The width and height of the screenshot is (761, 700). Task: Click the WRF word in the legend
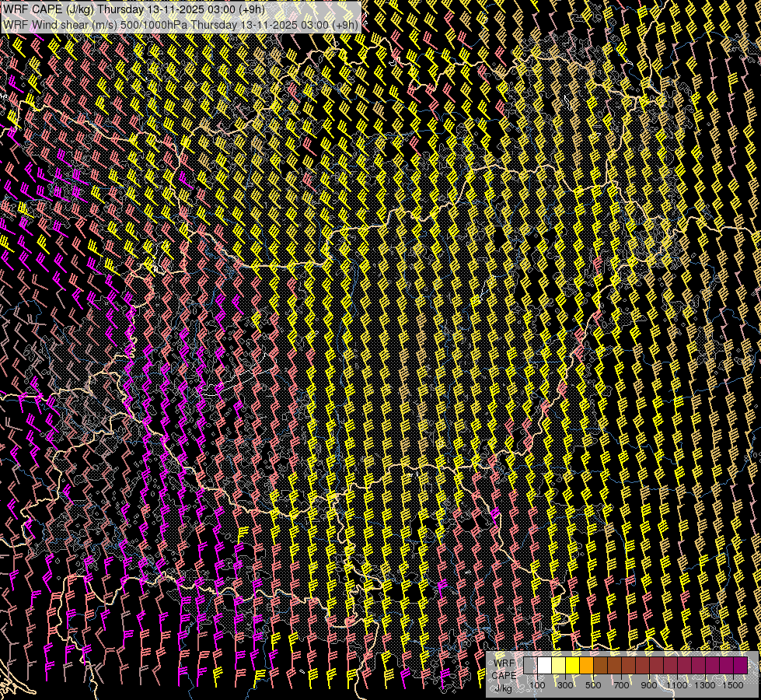click(504, 663)
